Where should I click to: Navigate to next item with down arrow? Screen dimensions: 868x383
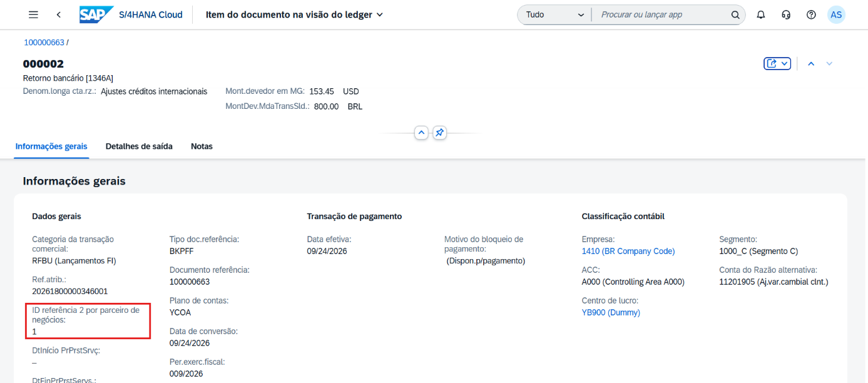pyautogui.click(x=829, y=63)
